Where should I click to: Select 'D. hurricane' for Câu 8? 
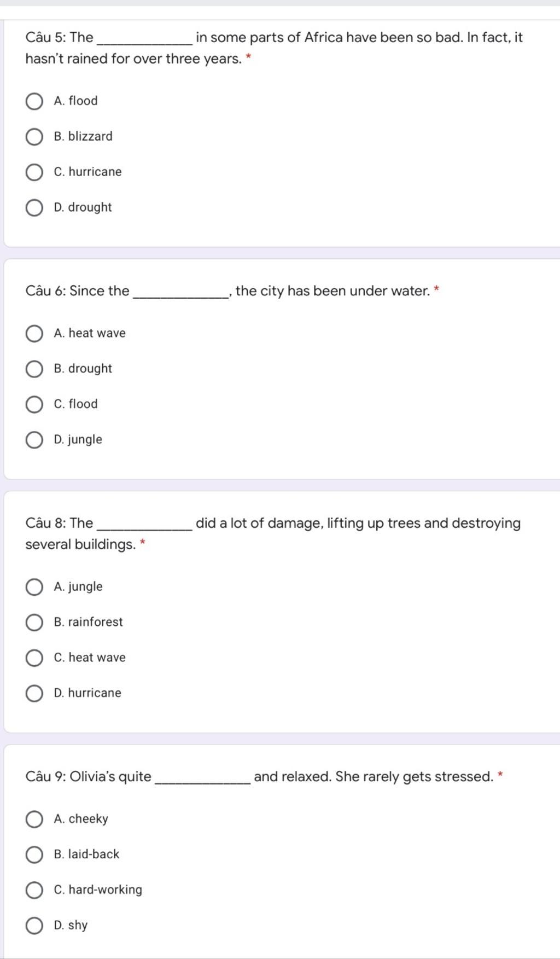(34, 694)
